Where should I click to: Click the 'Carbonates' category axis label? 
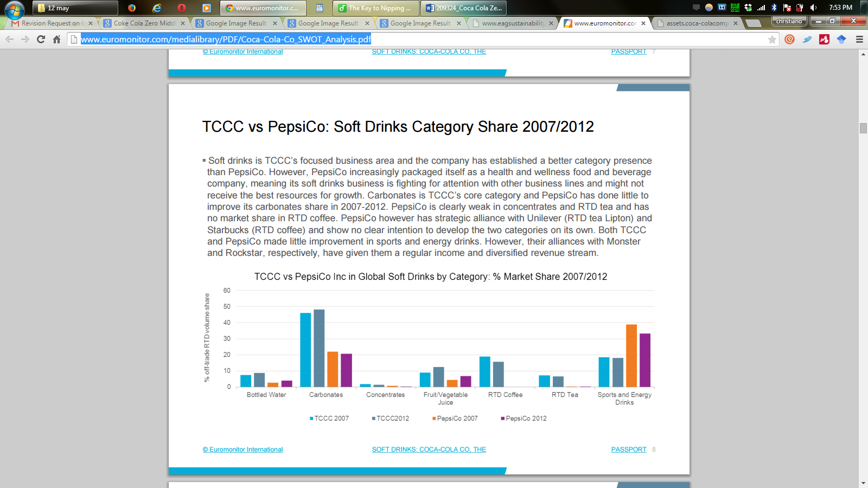point(326,395)
